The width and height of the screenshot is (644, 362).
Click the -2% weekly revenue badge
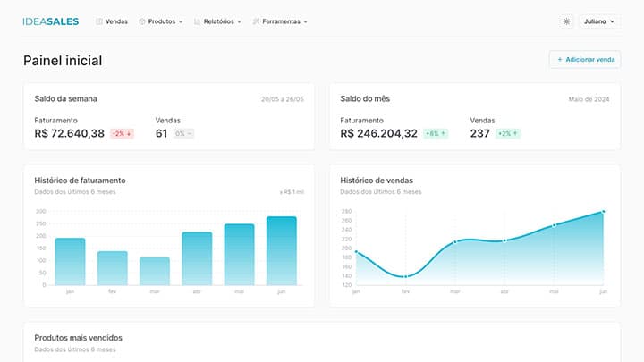(122, 134)
